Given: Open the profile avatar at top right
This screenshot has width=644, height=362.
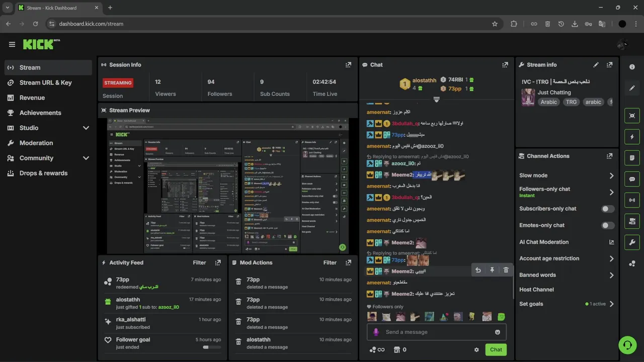Looking at the screenshot, I should (x=622, y=44).
